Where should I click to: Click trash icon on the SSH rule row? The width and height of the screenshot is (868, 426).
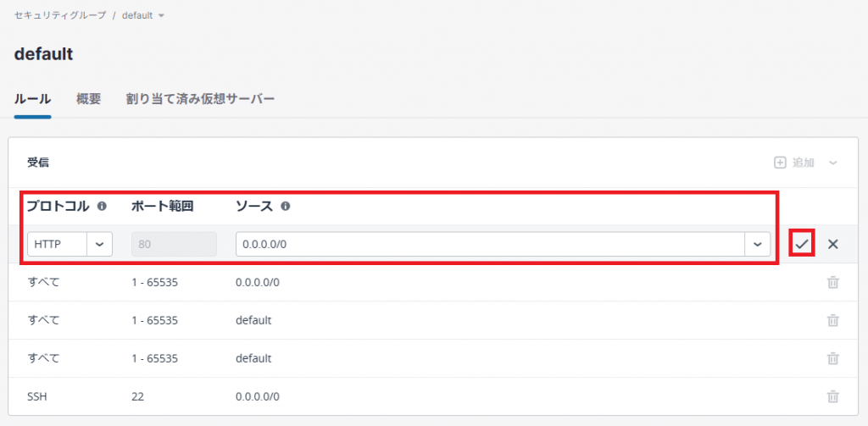832,396
